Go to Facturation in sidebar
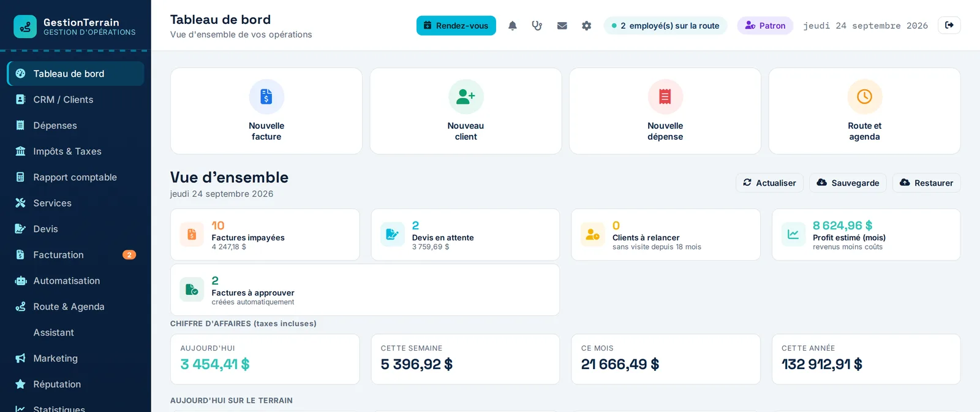This screenshot has width=980, height=412. (76, 255)
